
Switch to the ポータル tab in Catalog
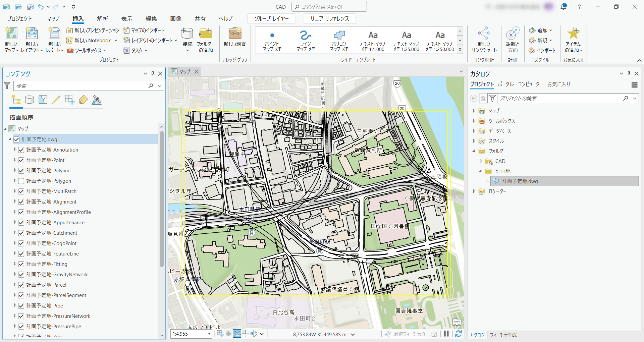click(505, 84)
